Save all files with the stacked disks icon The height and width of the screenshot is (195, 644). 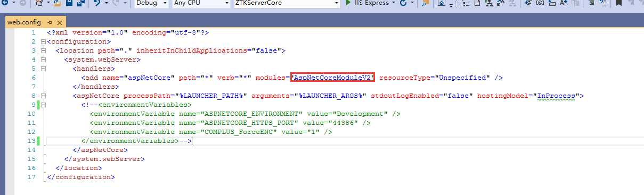[80, 3]
